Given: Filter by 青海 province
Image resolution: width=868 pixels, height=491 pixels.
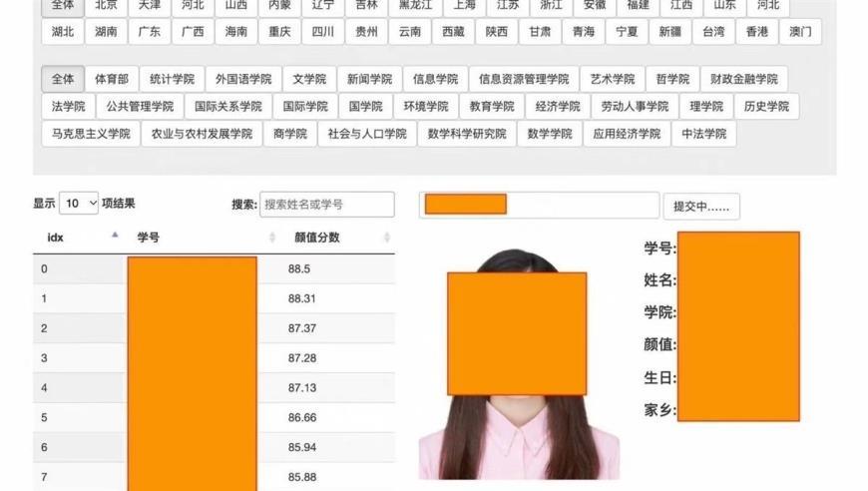Looking at the screenshot, I should pos(584,32).
